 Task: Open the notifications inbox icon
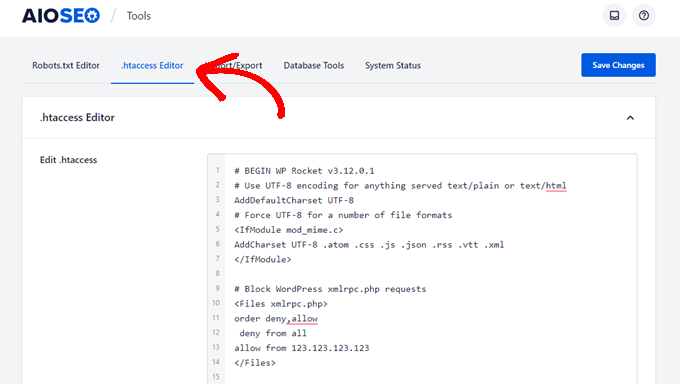point(614,16)
